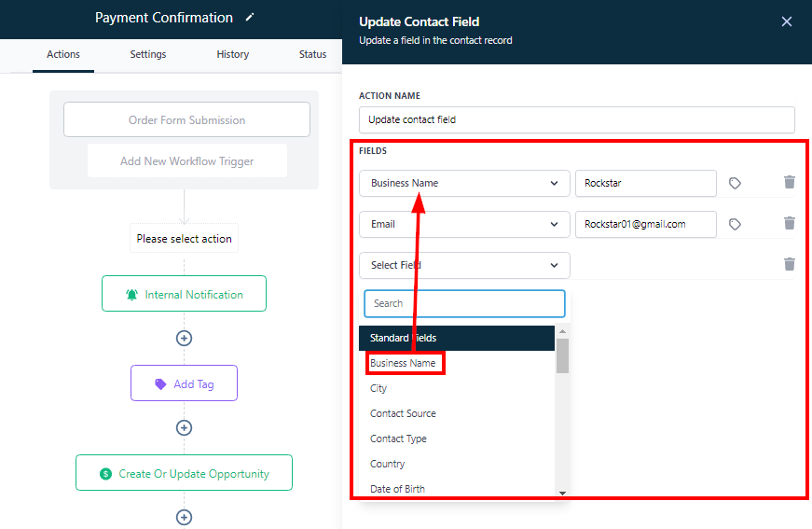
Task: Click the tag icon next to Rockstar value
Action: pos(735,184)
